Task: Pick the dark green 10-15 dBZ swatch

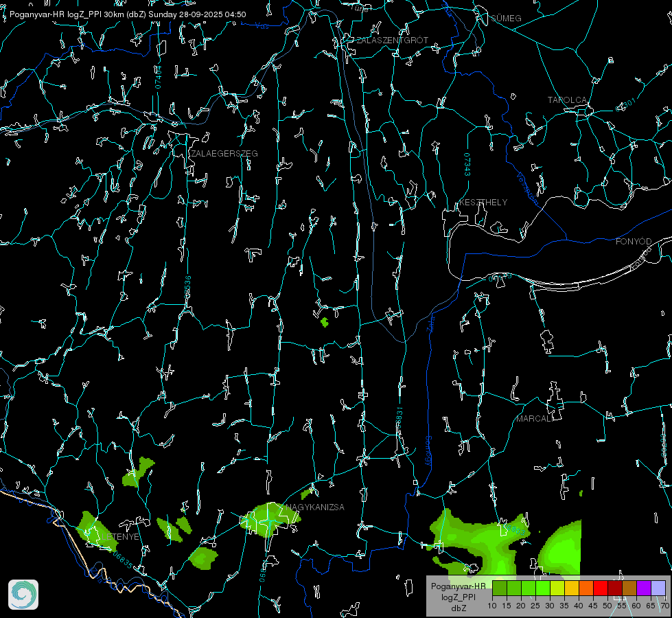Action: click(500, 588)
